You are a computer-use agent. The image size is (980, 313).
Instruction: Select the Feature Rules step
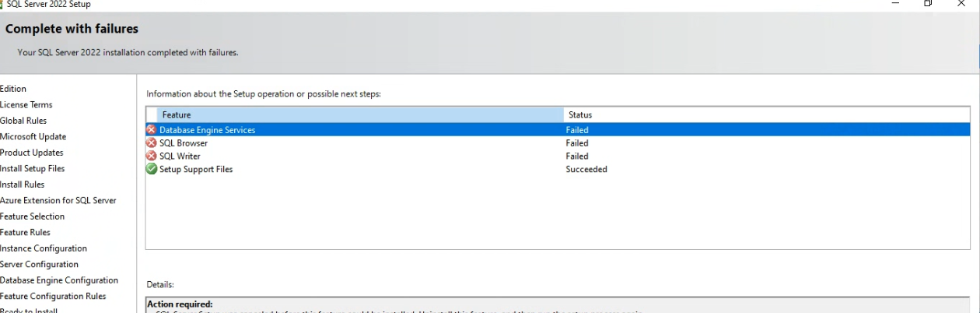[x=26, y=232]
